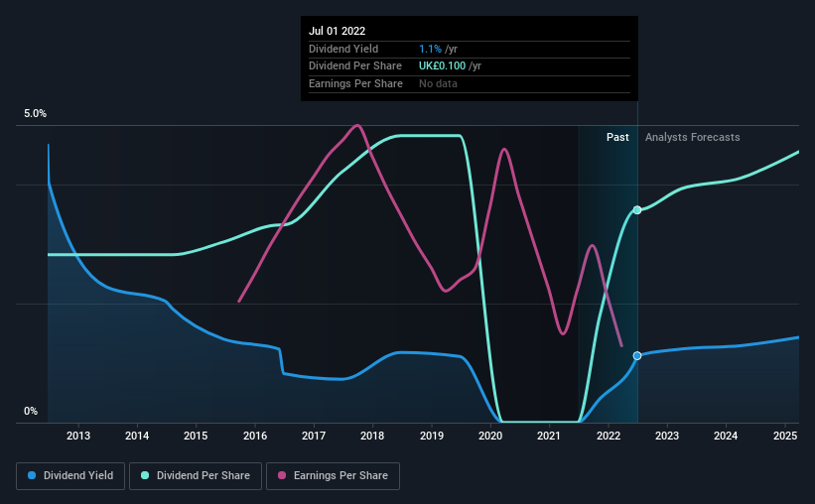Click the Jul 01 2022 tooltip date header

(x=337, y=31)
